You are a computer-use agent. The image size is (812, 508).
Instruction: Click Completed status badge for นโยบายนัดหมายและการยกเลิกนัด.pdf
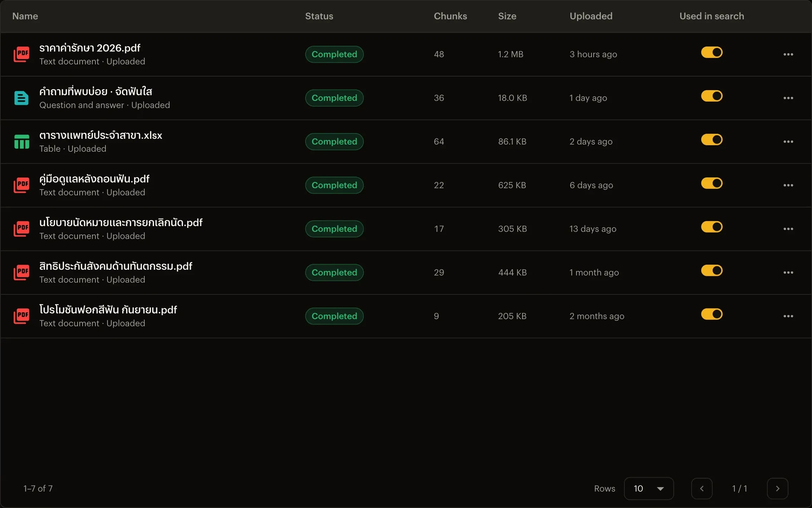coord(334,229)
